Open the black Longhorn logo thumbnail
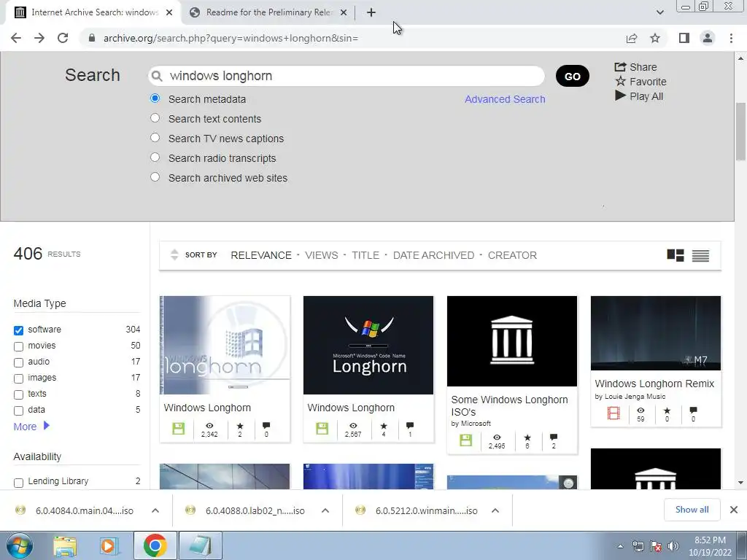The height and width of the screenshot is (560, 747). (x=368, y=345)
